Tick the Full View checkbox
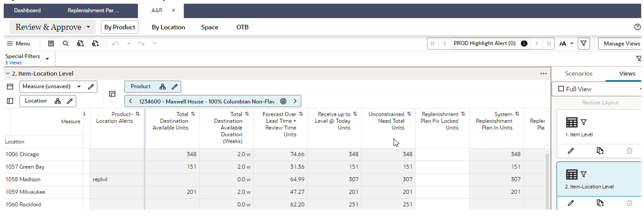Screen dimensions: 644x217 (561, 89)
